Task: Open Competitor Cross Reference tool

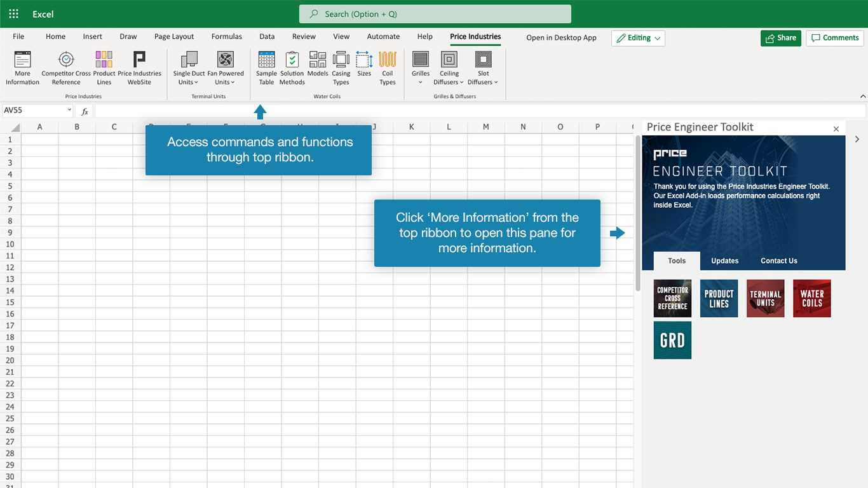Action: pos(66,68)
